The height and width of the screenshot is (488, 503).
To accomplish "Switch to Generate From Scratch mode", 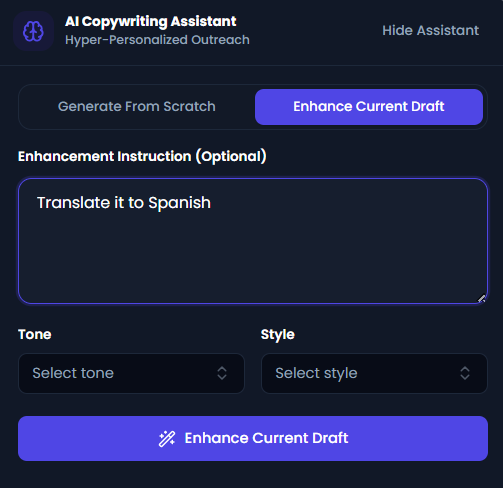I will click(137, 107).
